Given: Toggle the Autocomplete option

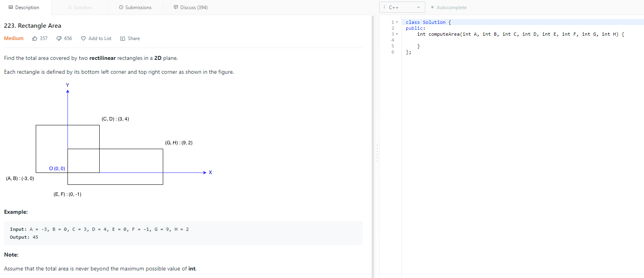Looking at the screenshot, I should click(x=449, y=8).
